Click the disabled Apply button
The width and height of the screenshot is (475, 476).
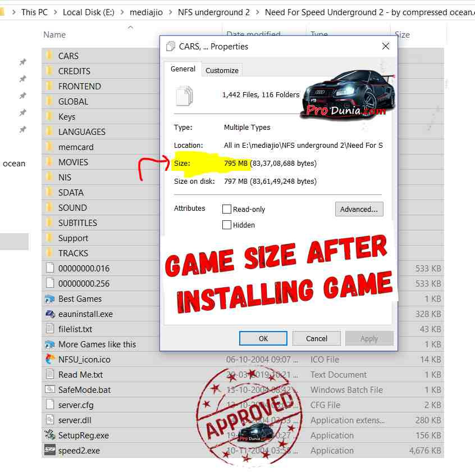coord(369,338)
